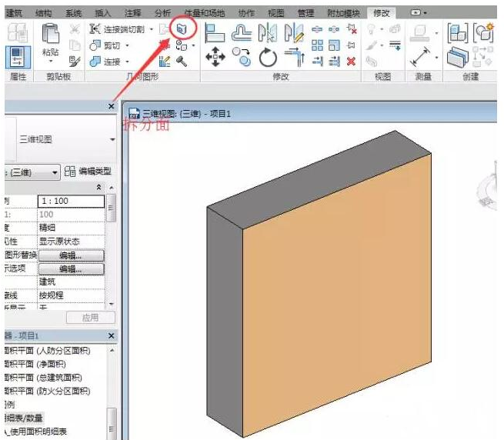504x440 pixels.
Task: Click 编辑 button for 图形替换
Action: click(70, 255)
